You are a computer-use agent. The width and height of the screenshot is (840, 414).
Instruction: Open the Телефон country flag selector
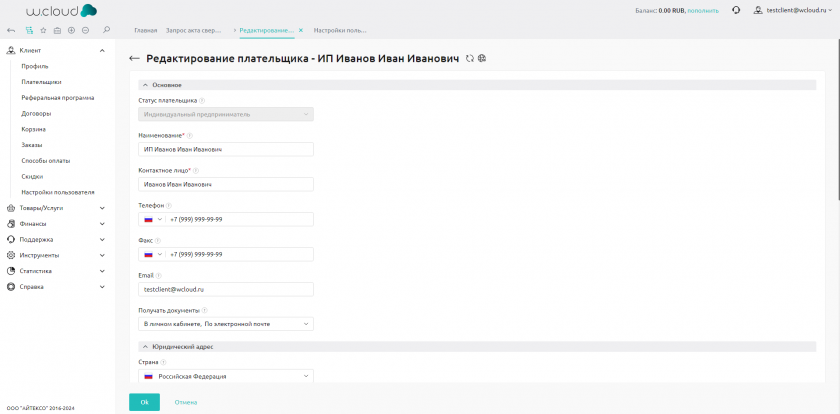pos(152,219)
